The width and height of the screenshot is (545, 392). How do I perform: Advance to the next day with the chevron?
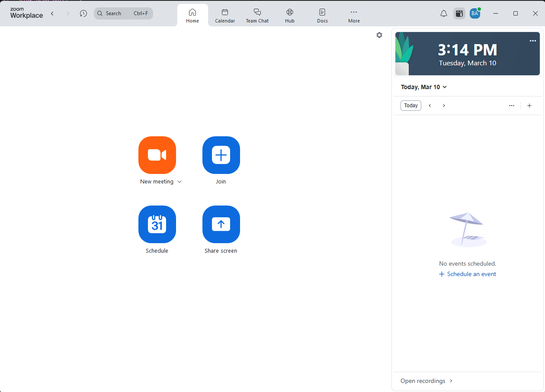[444, 105]
